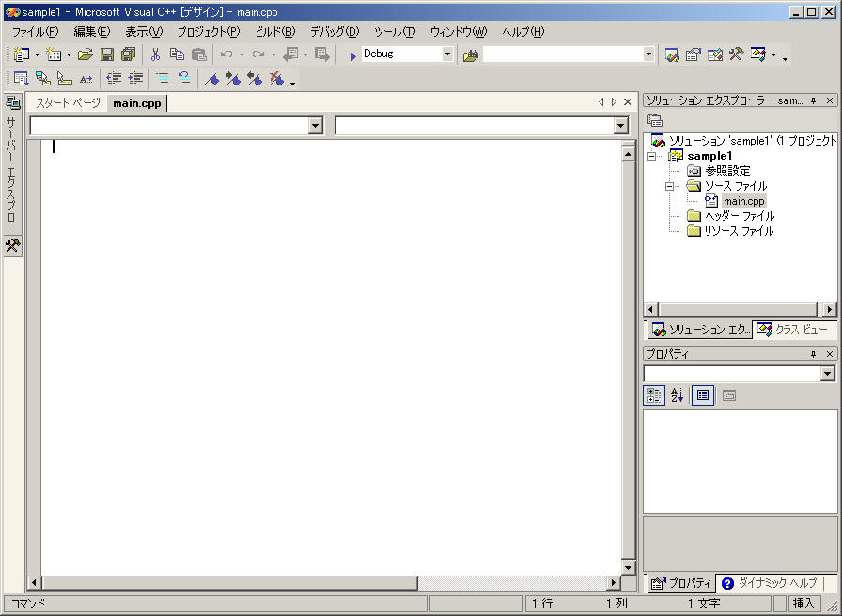842x616 pixels.
Task: Click editor vertical scrollbar down arrow
Action: click(628, 566)
